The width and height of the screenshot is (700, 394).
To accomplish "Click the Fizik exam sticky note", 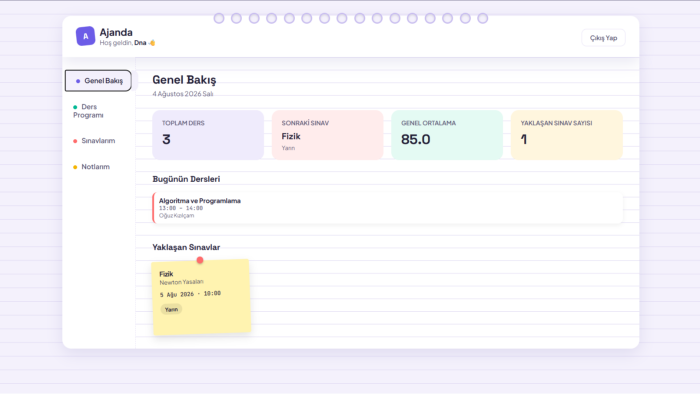I will point(201,297).
